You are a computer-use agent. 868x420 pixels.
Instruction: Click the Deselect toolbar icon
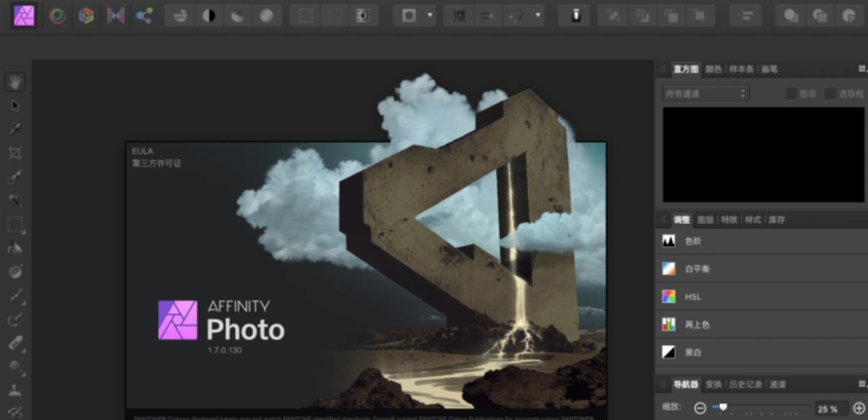point(334,16)
